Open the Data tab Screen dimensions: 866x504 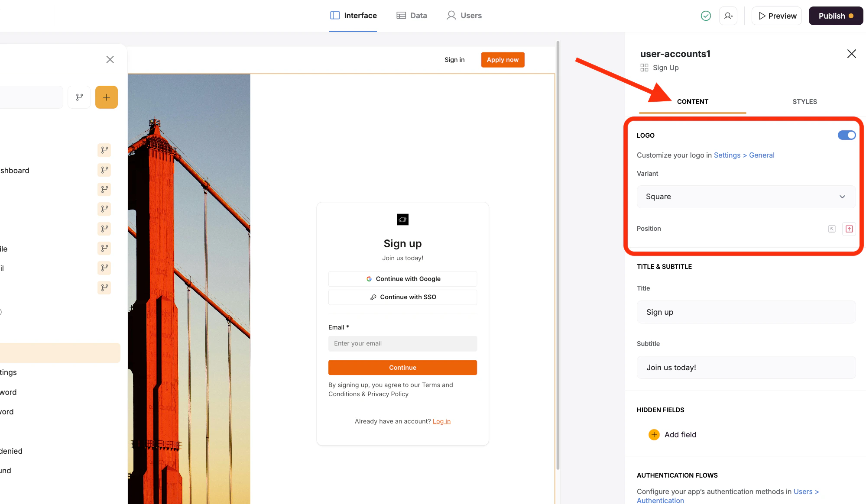412,16
